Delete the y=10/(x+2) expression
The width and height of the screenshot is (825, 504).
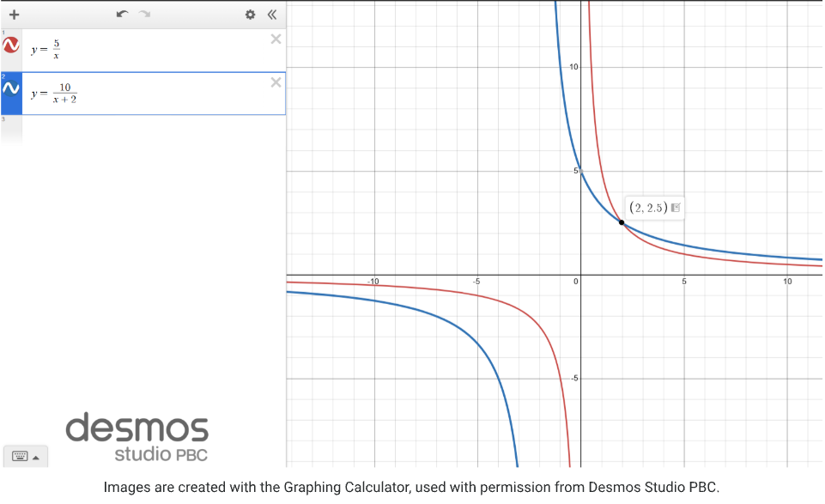point(276,82)
